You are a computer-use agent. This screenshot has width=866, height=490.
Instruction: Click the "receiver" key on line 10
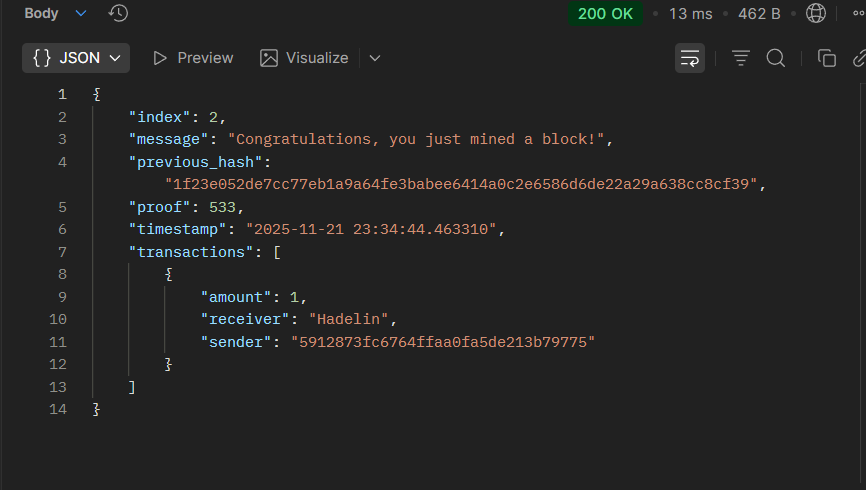tap(245, 319)
